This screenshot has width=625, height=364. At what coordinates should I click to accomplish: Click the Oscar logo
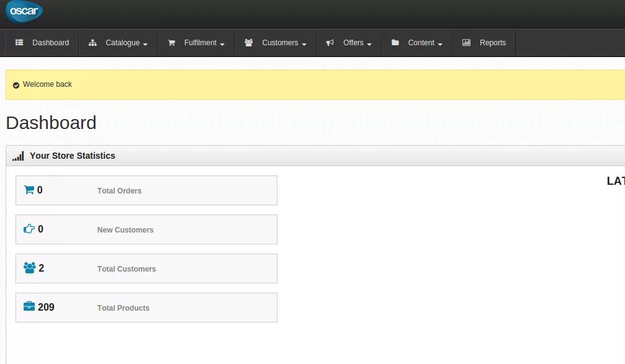pyautogui.click(x=24, y=11)
